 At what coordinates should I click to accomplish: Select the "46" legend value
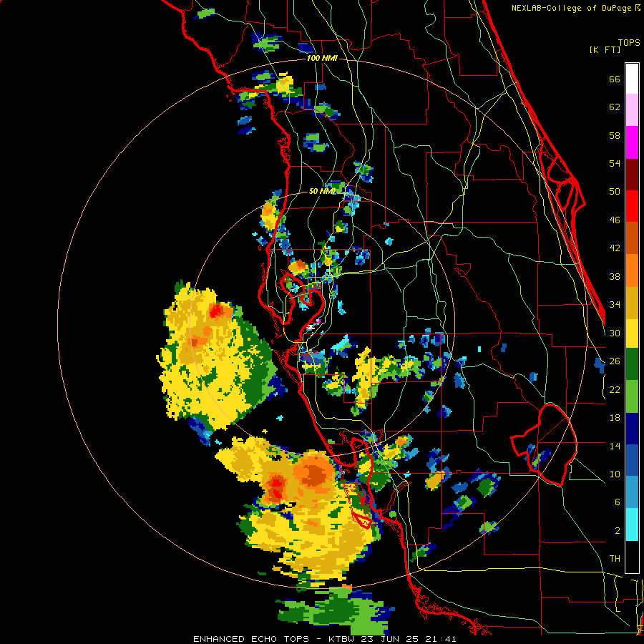pos(615,220)
